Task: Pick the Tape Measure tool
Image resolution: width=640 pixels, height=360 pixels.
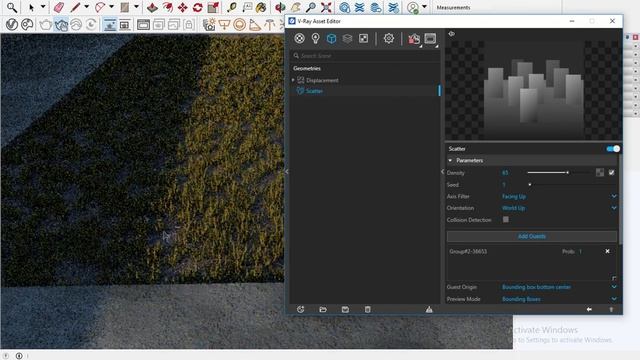Action: coord(232,7)
